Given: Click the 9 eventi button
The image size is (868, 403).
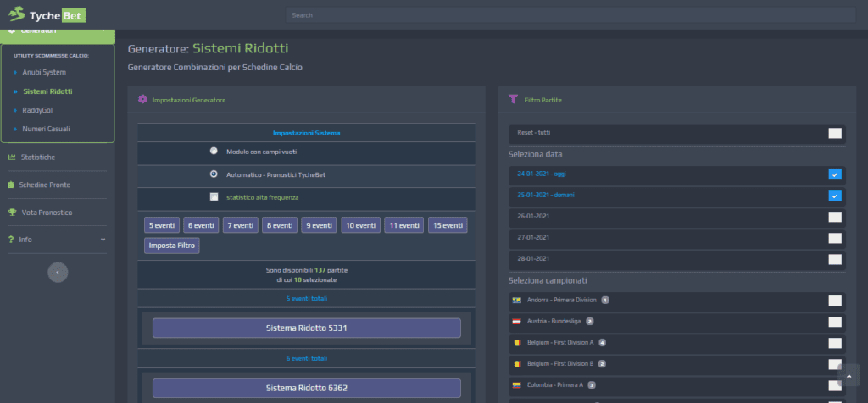Looking at the screenshot, I should point(319,225).
